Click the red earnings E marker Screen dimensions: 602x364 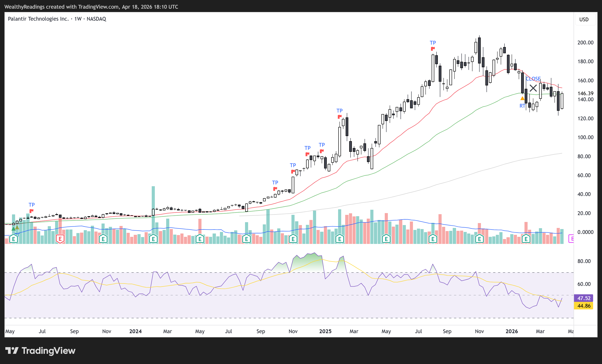click(60, 239)
